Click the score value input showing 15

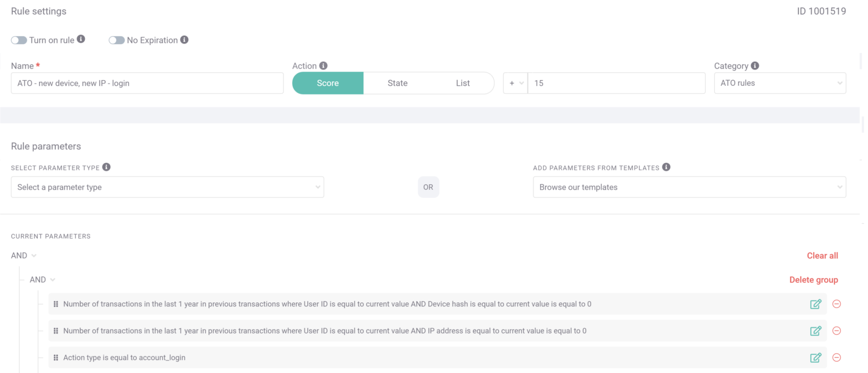[x=616, y=83]
